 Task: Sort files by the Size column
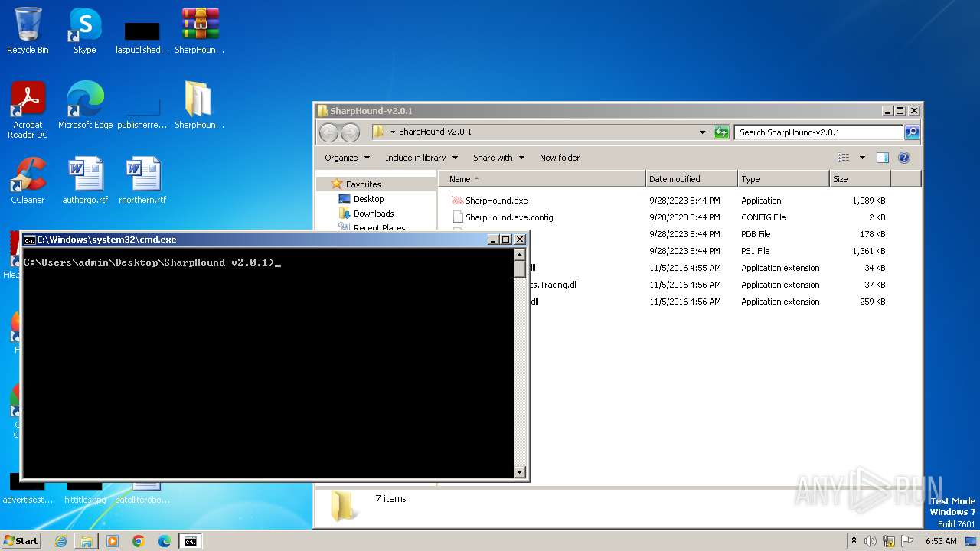pyautogui.click(x=860, y=179)
